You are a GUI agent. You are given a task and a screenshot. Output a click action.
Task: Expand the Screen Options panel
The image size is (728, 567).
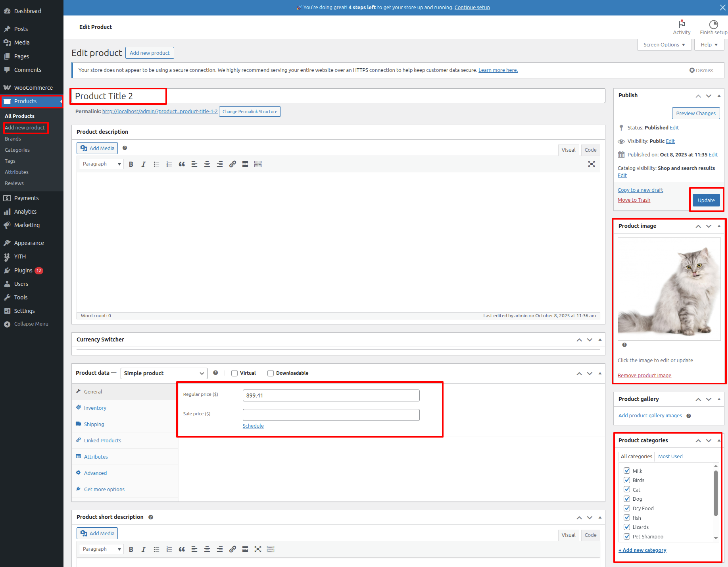(x=664, y=45)
